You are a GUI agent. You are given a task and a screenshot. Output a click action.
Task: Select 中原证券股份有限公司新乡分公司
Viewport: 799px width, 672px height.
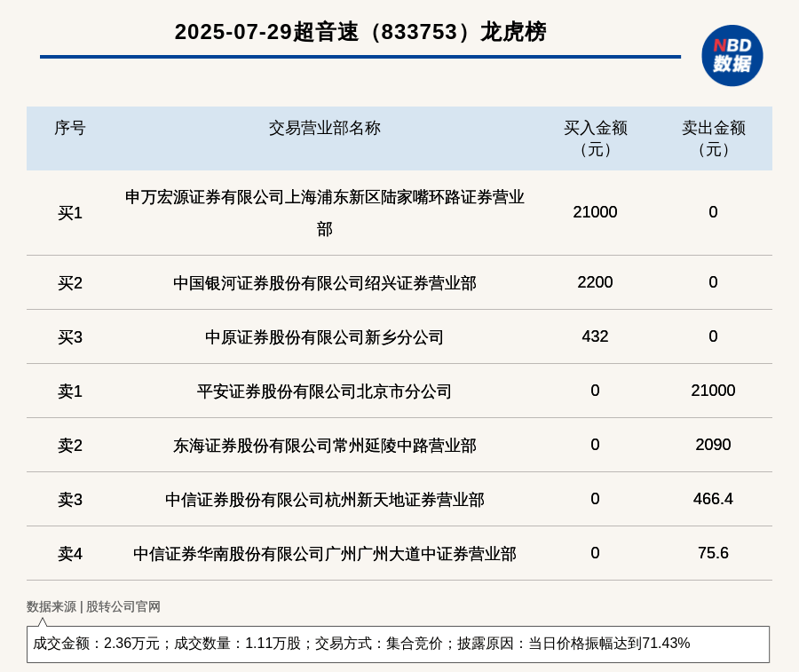(x=325, y=336)
